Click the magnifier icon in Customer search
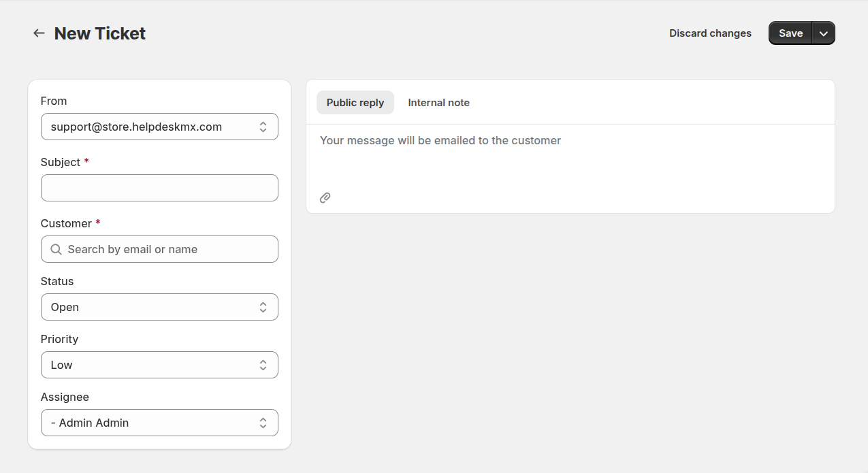 pos(56,250)
